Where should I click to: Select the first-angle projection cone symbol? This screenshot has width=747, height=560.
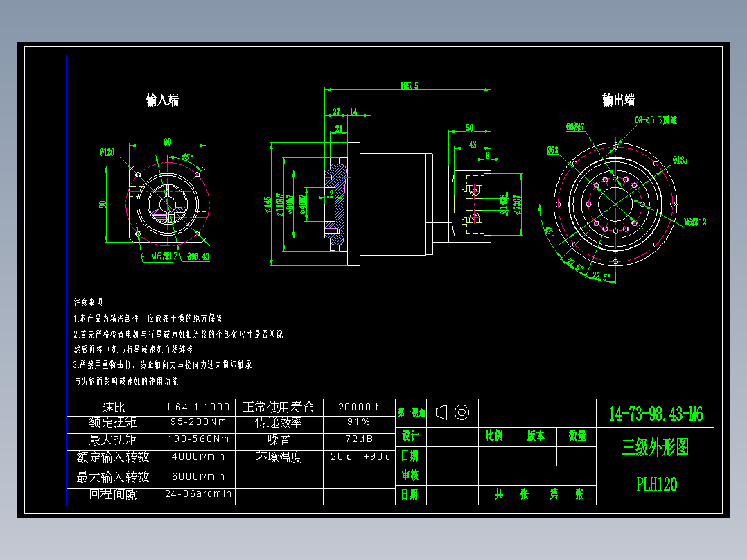[440, 412]
